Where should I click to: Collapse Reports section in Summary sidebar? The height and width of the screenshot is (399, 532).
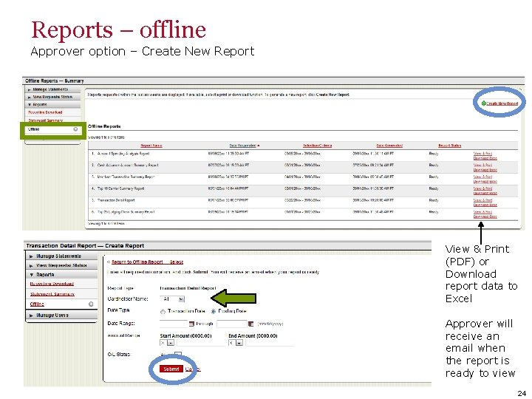pyautogui.click(x=52, y=104)
